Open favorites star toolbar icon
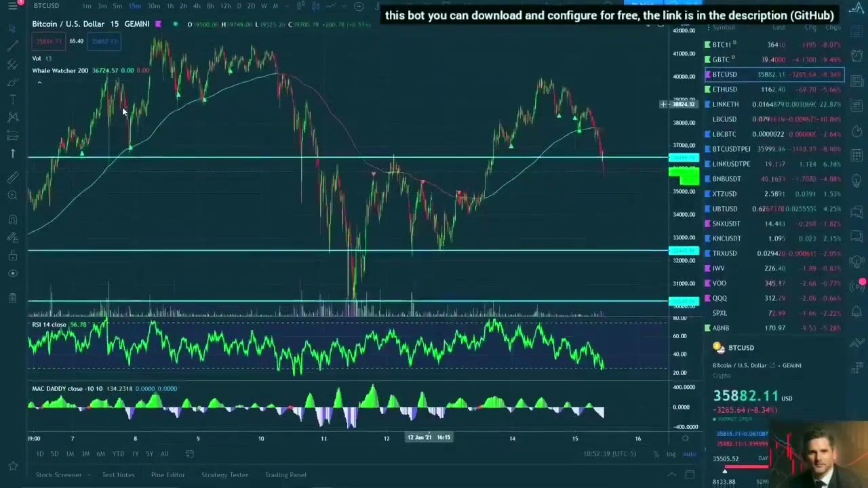Viewport: 868px width, 488px height. [x=12, y=466]
